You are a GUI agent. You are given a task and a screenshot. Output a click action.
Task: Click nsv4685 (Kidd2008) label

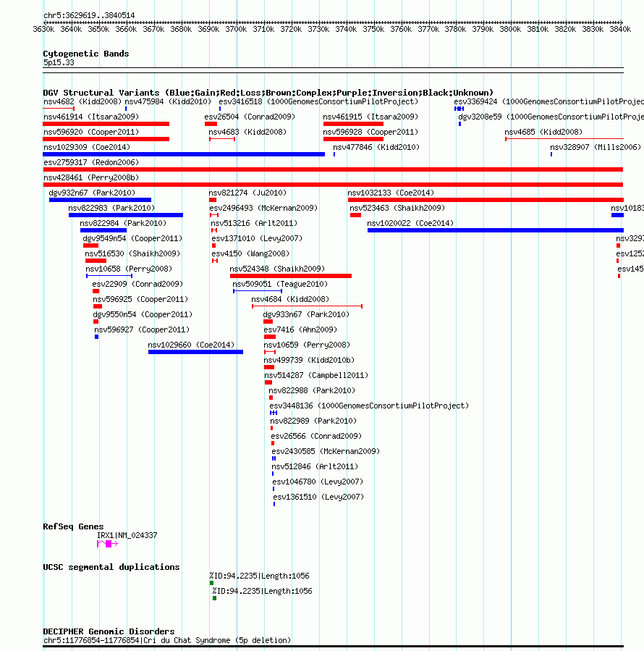tap(543, 132)
